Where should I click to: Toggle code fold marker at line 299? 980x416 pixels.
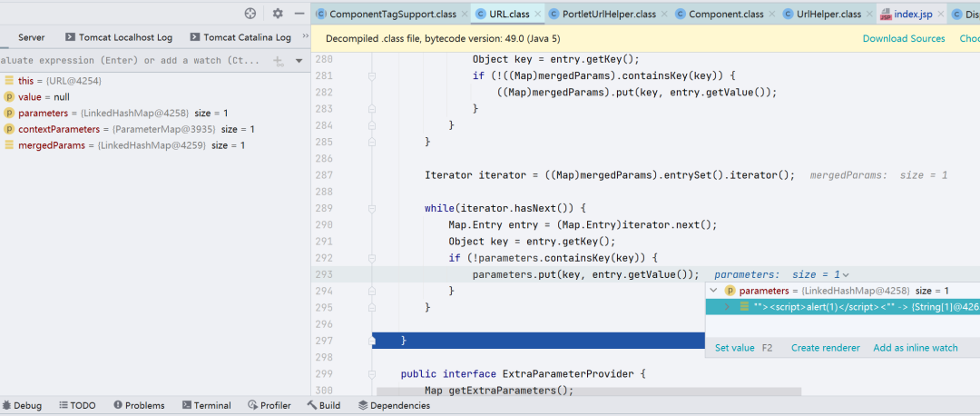point(372,374)
